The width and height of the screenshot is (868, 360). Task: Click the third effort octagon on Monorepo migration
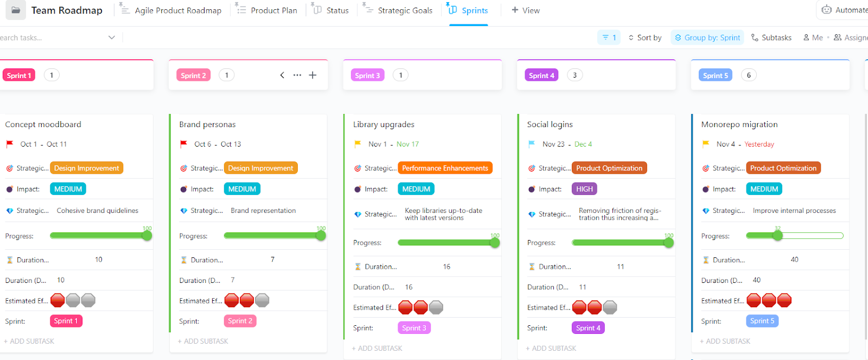pos(784,300)
